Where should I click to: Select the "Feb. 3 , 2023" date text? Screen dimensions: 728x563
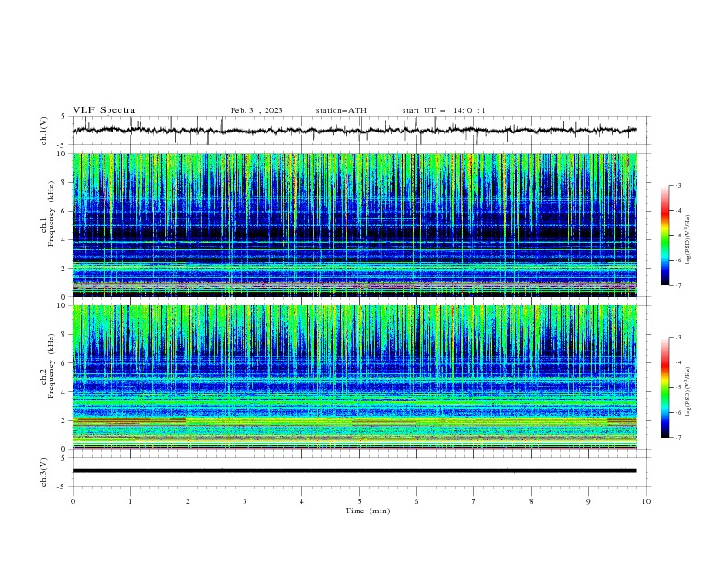[x=256, y=110]
